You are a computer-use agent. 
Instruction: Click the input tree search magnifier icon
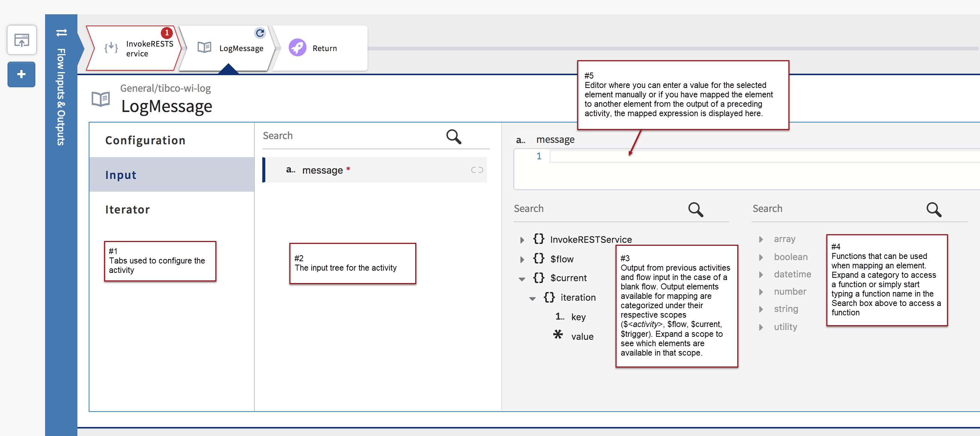(454, 136)
